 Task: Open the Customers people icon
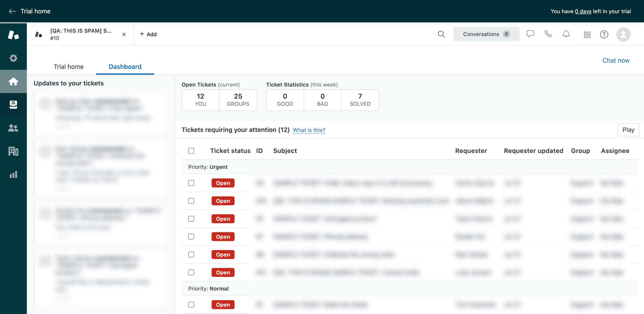tap(13, 128)
